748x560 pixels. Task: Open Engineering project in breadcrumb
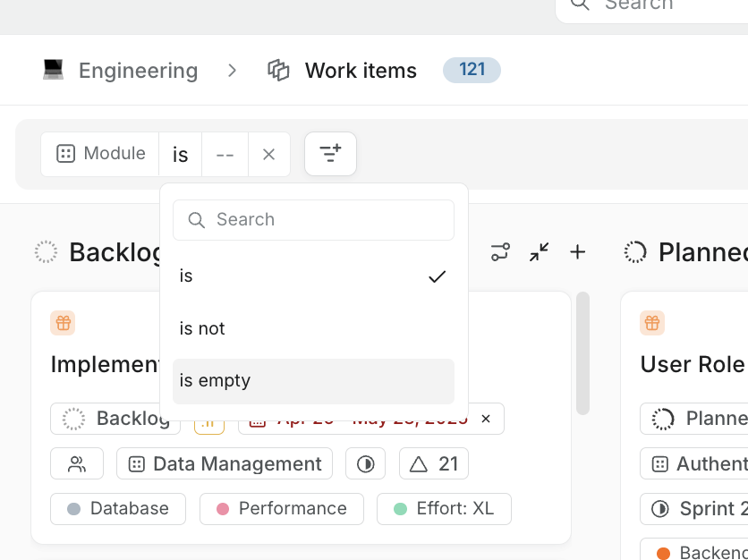point(138,71)
